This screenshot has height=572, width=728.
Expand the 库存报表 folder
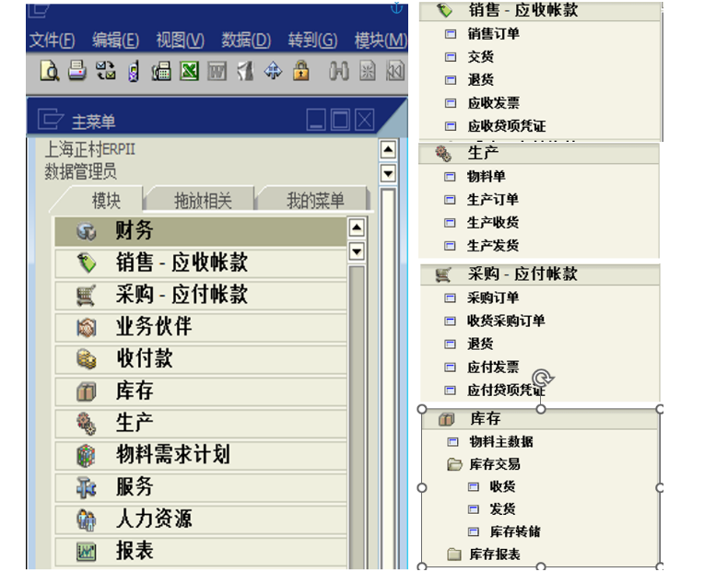pyautogui.click(x=484, y=554)
